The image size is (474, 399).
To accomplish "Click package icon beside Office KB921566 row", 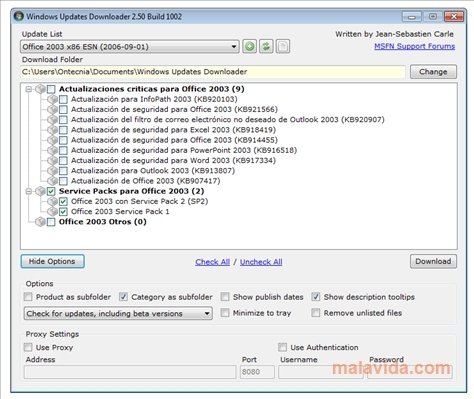I will click(x=52, y=109).
